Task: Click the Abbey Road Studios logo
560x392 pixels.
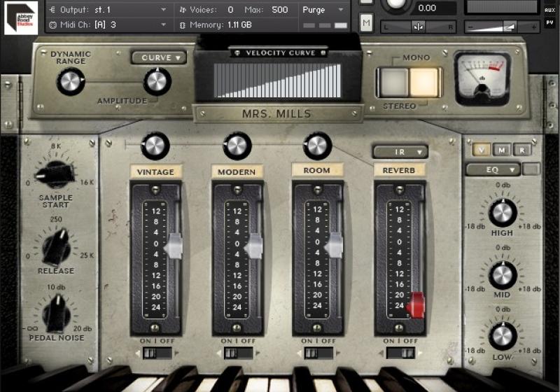Action: [21, 17]
